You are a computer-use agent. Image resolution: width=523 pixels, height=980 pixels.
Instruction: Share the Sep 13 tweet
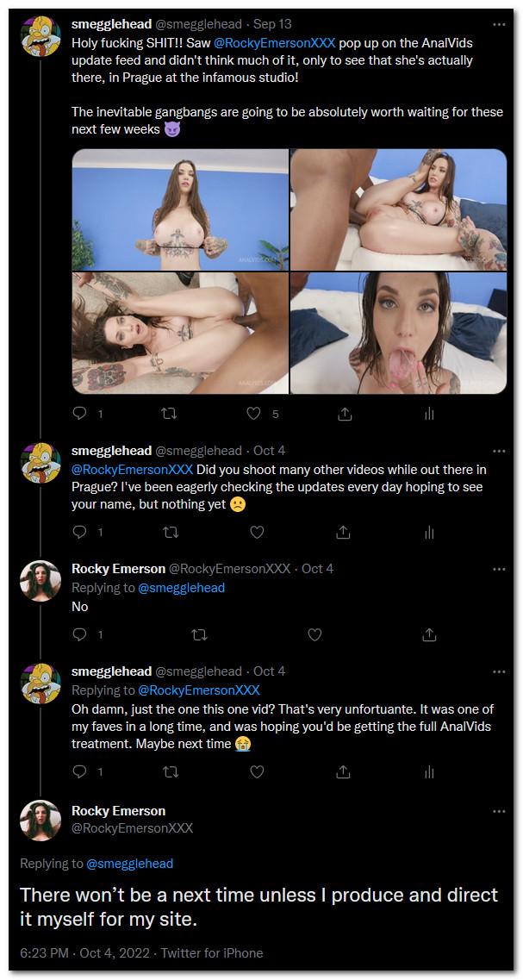click(x=344, y=414)
